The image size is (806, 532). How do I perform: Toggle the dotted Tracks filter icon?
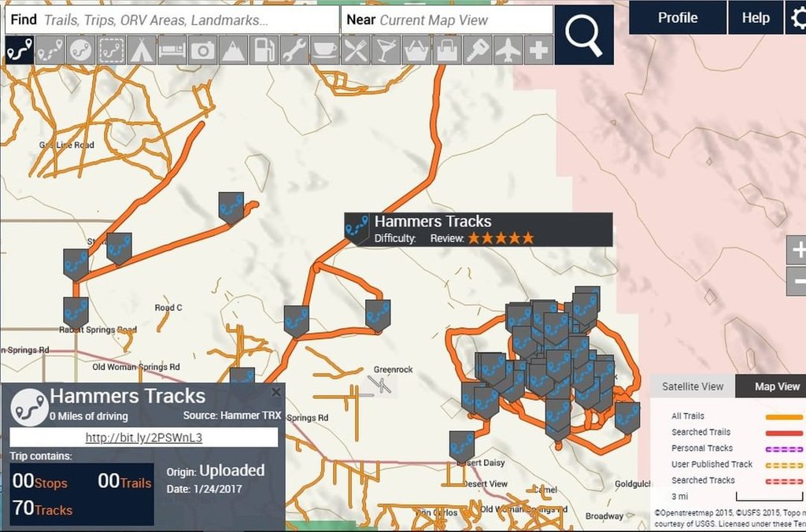[50, 50]
